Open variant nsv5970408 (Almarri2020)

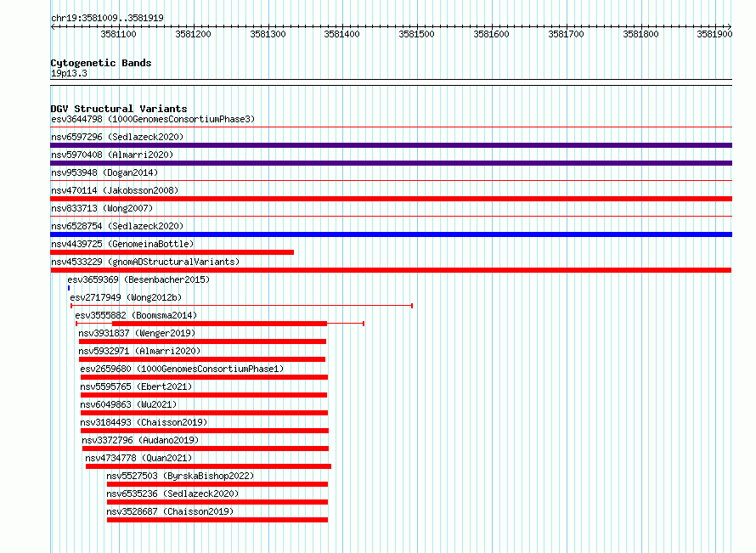[x=112, y=155]
